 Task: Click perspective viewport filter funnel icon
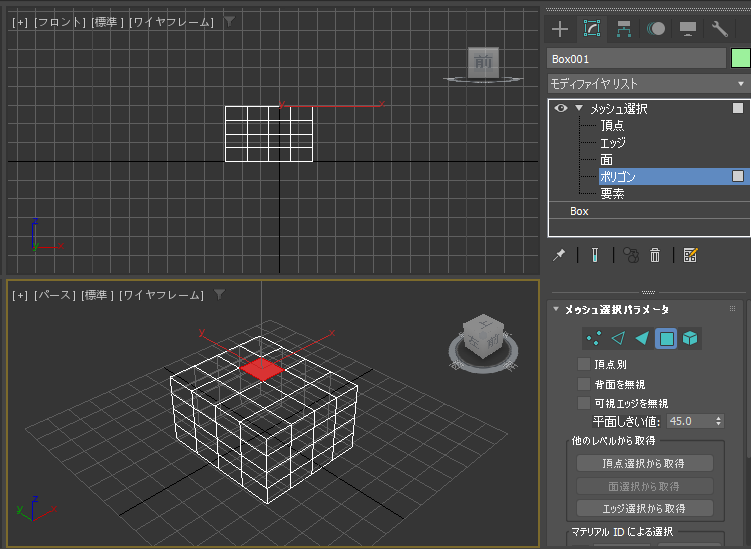click(219, 294)
